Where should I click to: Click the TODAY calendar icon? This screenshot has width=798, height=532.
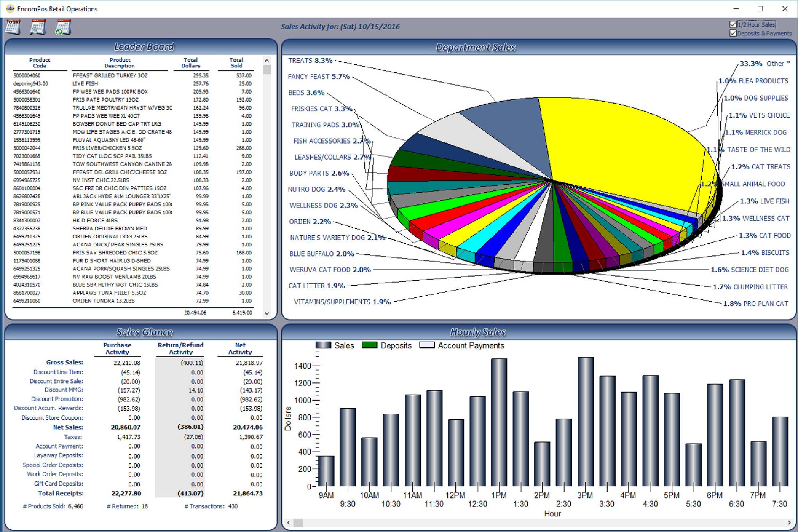point(13,27)
